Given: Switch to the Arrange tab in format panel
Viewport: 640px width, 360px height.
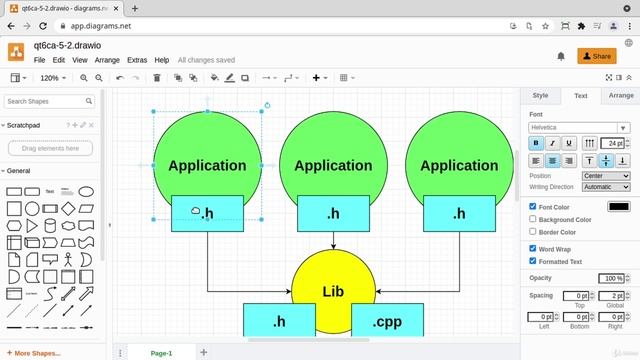Looking at the screenshot, I should pos(621,96).
